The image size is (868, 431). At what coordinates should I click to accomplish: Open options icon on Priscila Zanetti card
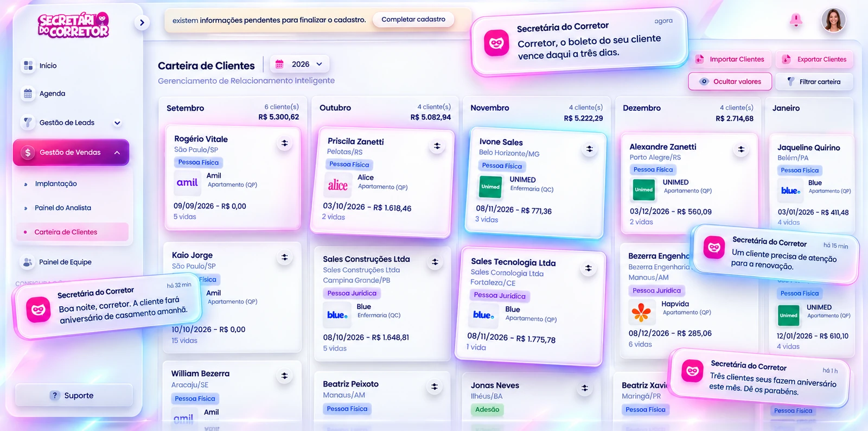pyautogui.click(x=437, y=146)
